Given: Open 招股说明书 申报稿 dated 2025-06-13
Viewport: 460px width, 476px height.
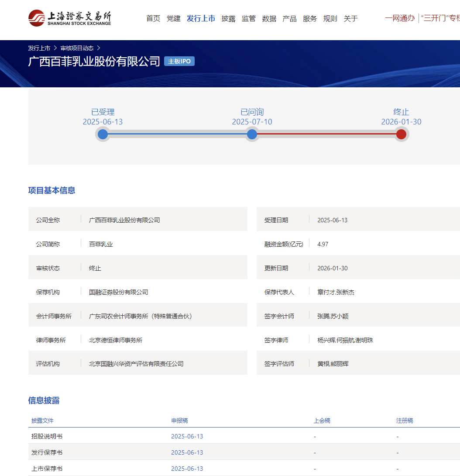Looking at the screenshot, I should [187, 436].
